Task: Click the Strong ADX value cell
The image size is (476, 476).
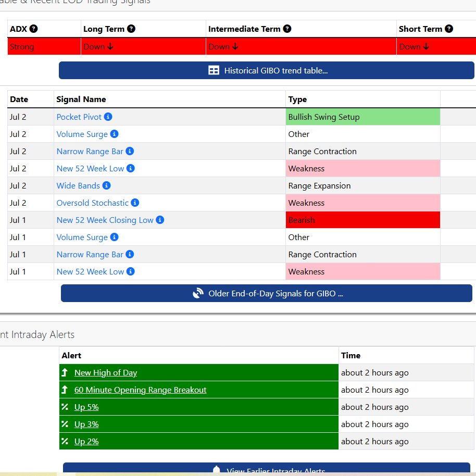Action: pos(44,46)
